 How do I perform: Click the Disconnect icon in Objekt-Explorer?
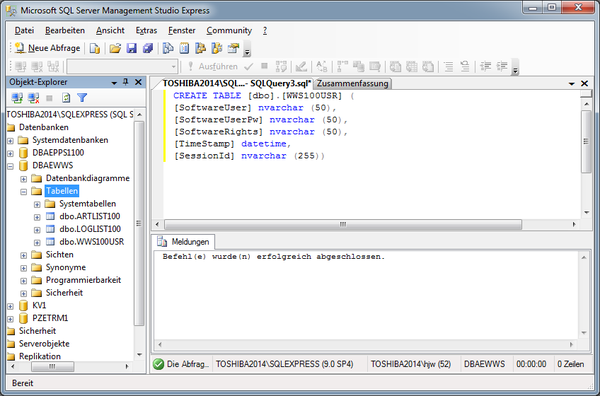(x=33, y=98)
